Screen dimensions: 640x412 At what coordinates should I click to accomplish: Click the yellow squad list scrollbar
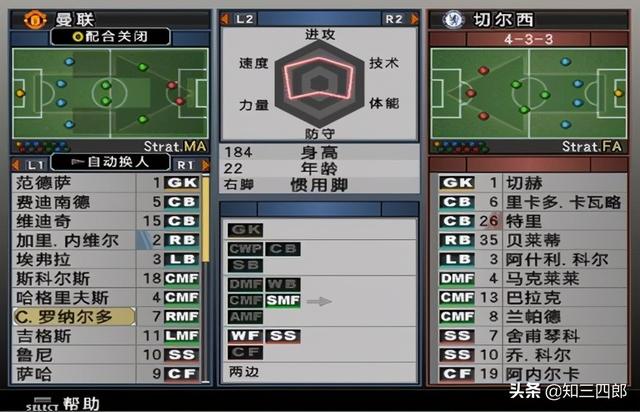[x=206, y=218]
